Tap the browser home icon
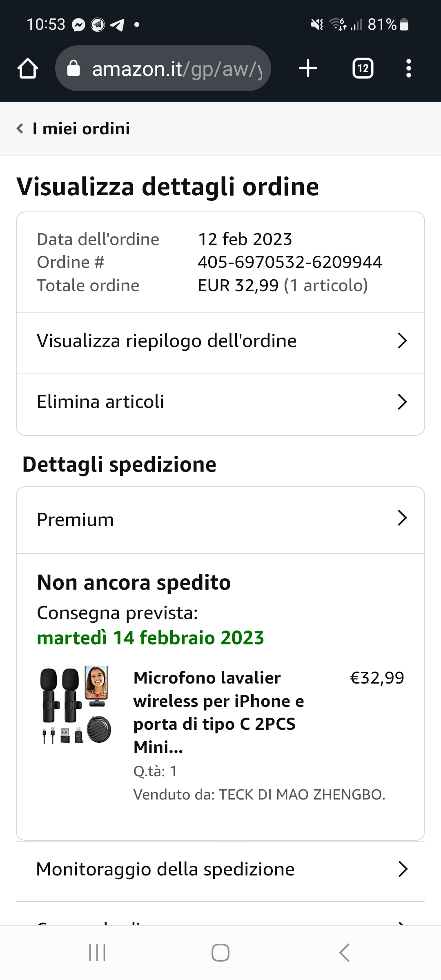Image resolution: width=441 pixels, height=980 pixels. [28, 68]
